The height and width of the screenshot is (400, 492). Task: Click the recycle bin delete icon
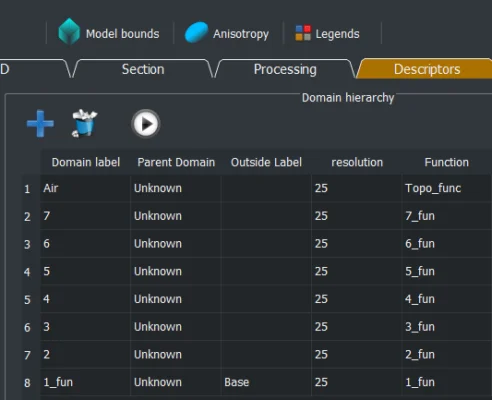[84, 123]
